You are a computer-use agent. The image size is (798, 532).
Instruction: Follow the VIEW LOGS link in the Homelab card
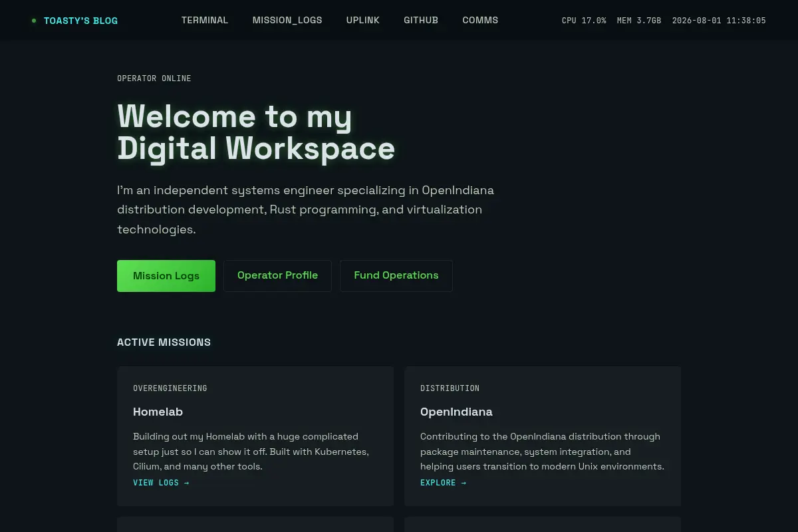pyautogui.click(x=161, y=483)
